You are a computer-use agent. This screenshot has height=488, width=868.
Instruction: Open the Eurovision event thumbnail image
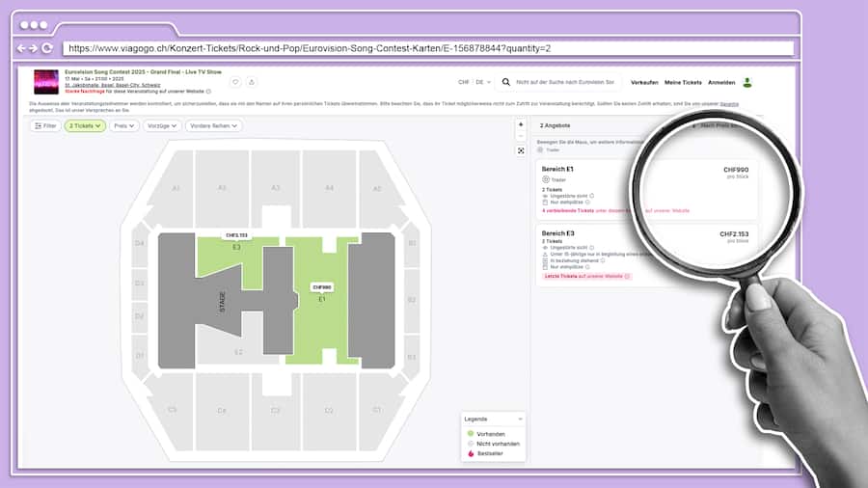[x=46, y=82]
